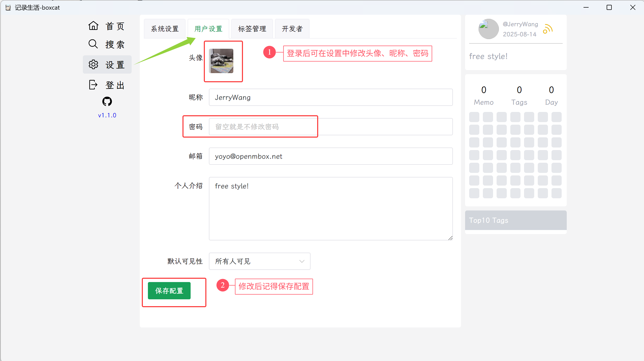Expand the default visibility dropdown

pyautogui.click(x=259, y=261)
